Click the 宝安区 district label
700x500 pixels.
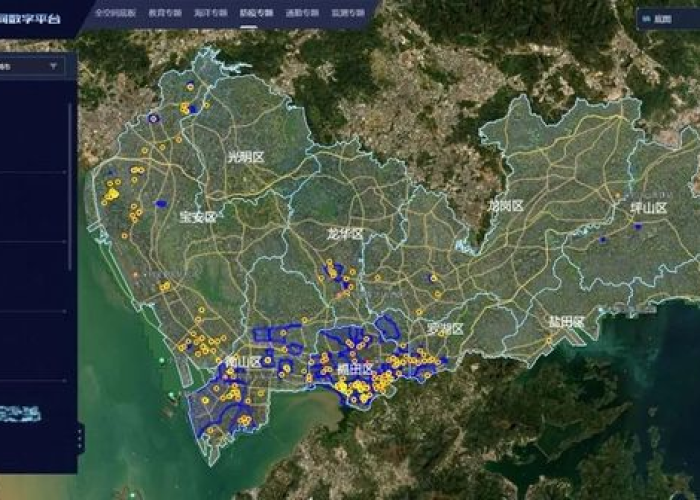click(x=198, y=217)
